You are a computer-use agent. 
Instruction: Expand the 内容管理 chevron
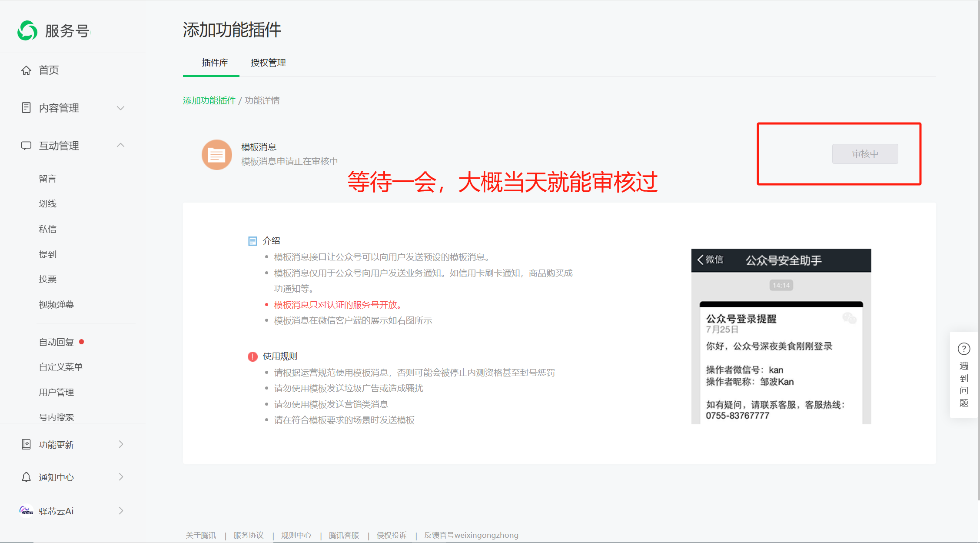[121, 108]
